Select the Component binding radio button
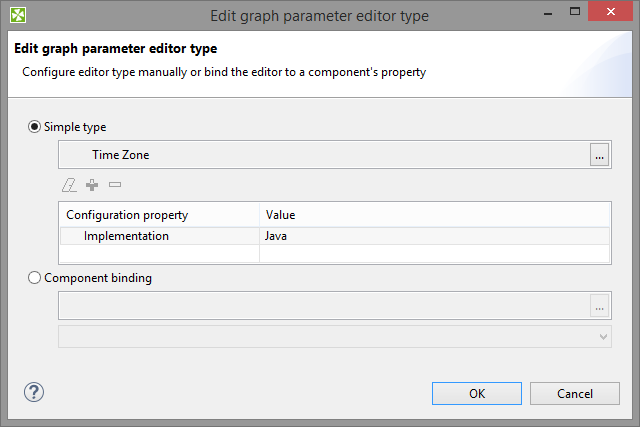This screenshot has width=640, height=427. pos(36,278)
